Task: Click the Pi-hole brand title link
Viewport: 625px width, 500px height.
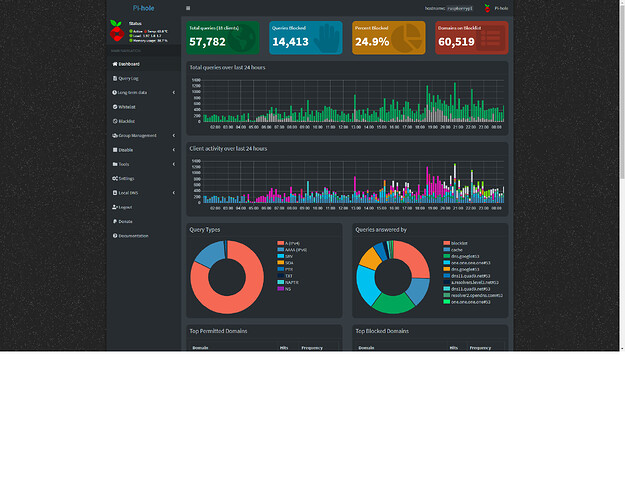Action: pos(143,8)
